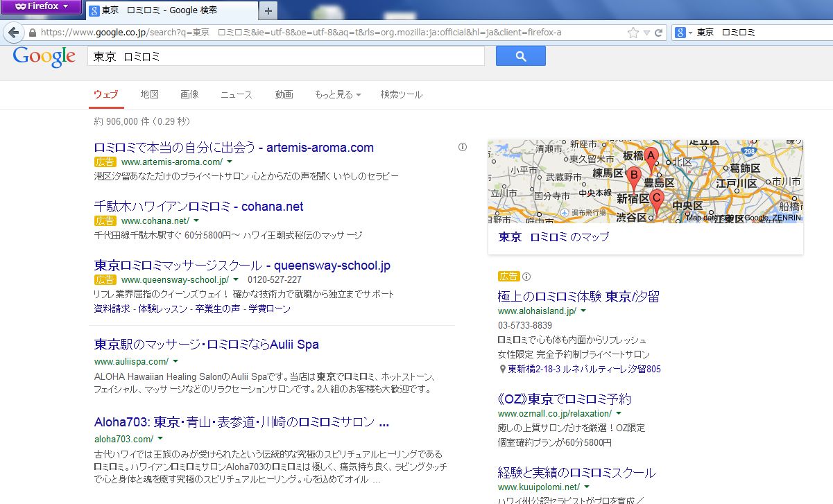
Task: Expand the arrow next to www.queensway-school.jp/
Action: tap(236, 280)
